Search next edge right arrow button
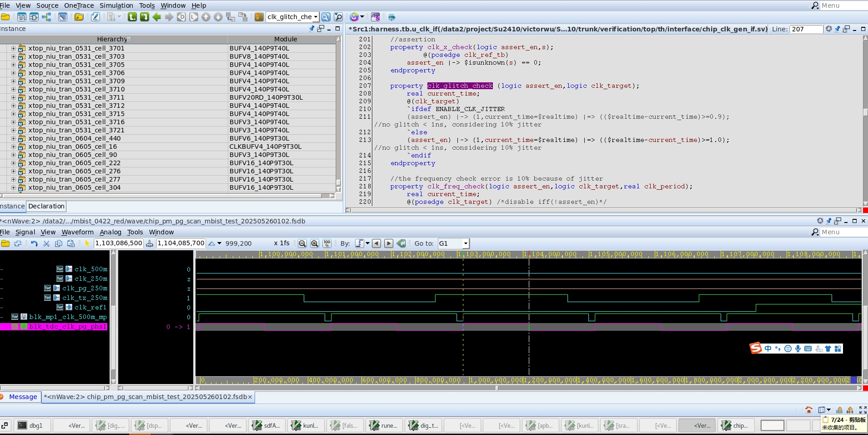This screenshot has height=435, width=868. tap(389, 243)
